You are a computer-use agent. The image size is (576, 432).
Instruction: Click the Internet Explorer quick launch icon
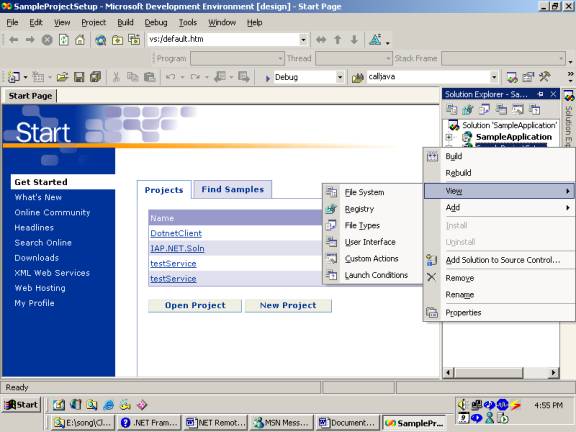108,405
